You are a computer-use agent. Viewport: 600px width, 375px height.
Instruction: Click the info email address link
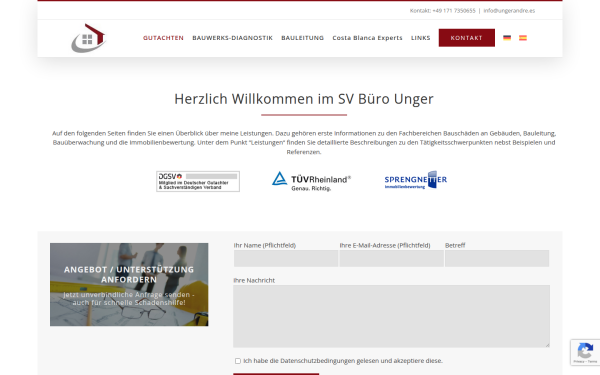point(509,11)
